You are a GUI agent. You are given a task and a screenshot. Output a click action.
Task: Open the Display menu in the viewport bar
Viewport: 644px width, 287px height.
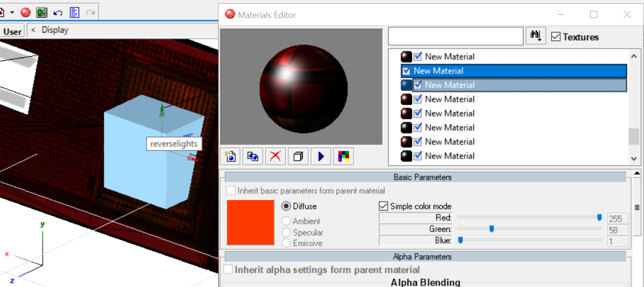[x=55, y=30]
